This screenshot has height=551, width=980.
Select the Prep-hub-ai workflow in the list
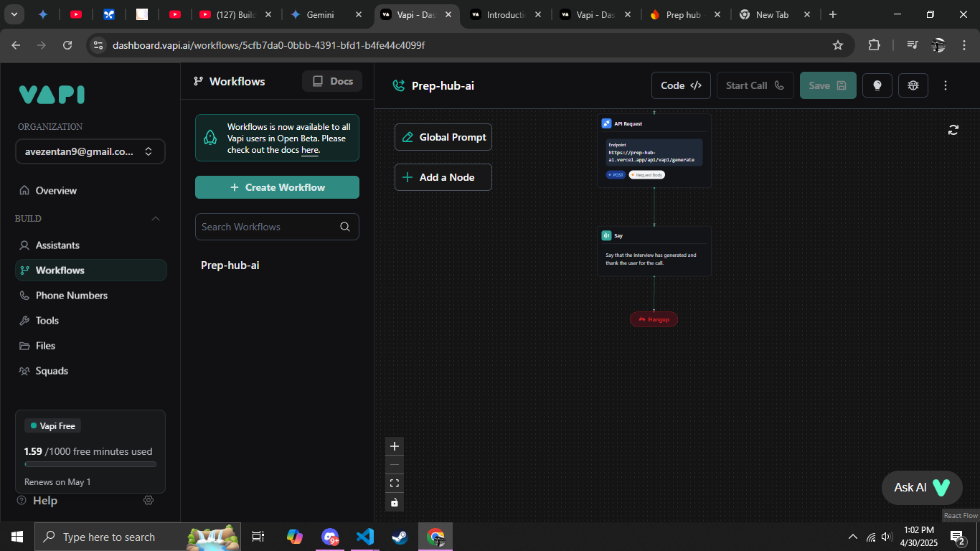coord(230,265)
